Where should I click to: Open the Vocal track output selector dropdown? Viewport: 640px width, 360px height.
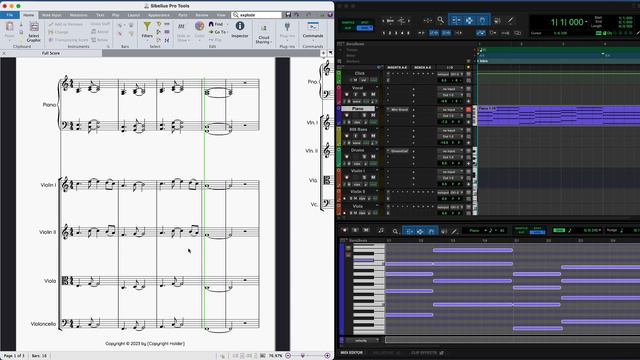click(449, 95)
